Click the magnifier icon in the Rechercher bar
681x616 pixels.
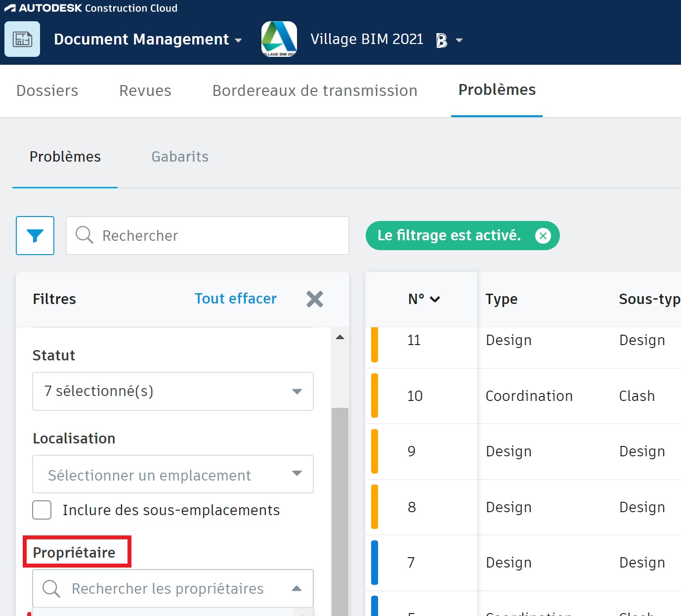[84, 236]
